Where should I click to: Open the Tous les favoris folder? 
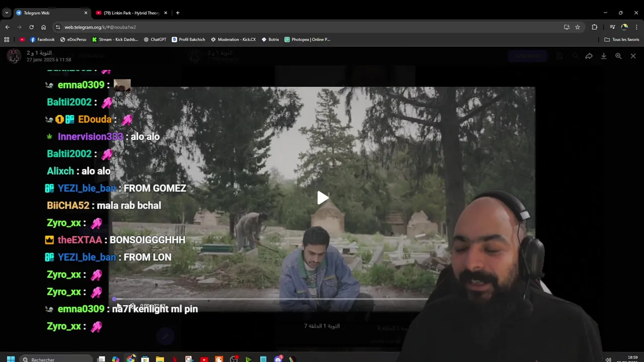pyautogui.click(x=622, y=39)
